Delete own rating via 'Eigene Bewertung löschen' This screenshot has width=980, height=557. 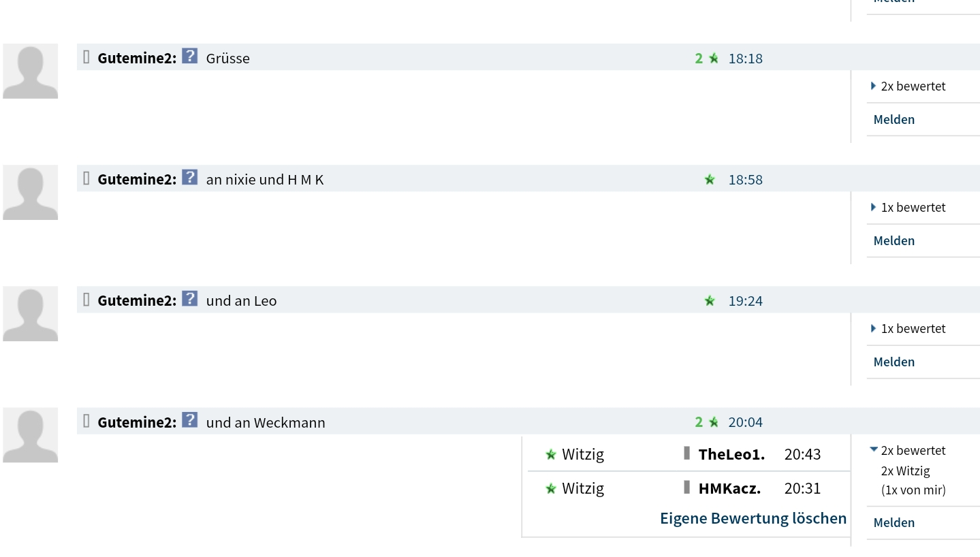(753, 518)
